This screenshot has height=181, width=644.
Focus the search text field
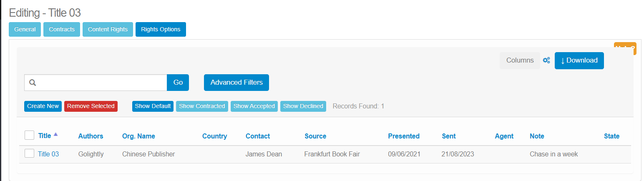click(x=102, y=83)
